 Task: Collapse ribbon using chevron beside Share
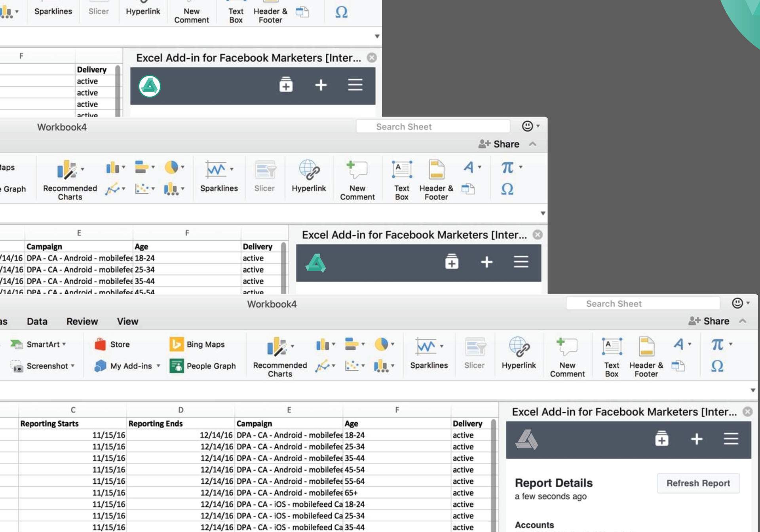click(743, 321)
